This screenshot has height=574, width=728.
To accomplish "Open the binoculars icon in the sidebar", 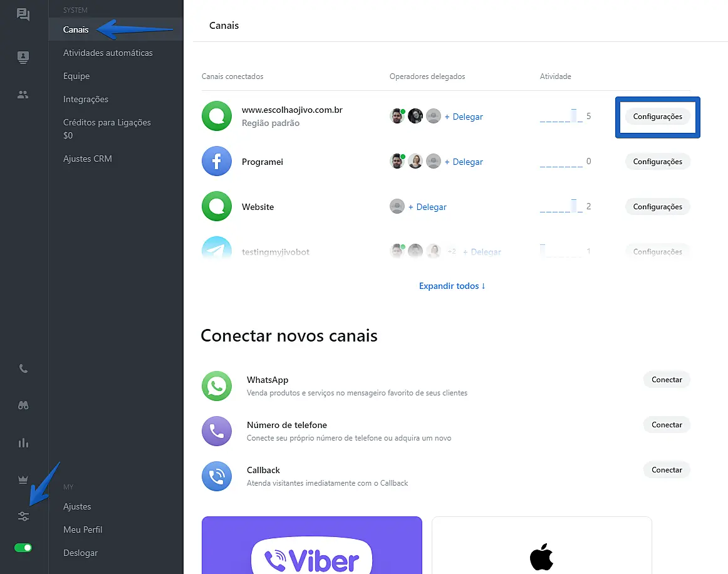I will [x=23, y=405].
